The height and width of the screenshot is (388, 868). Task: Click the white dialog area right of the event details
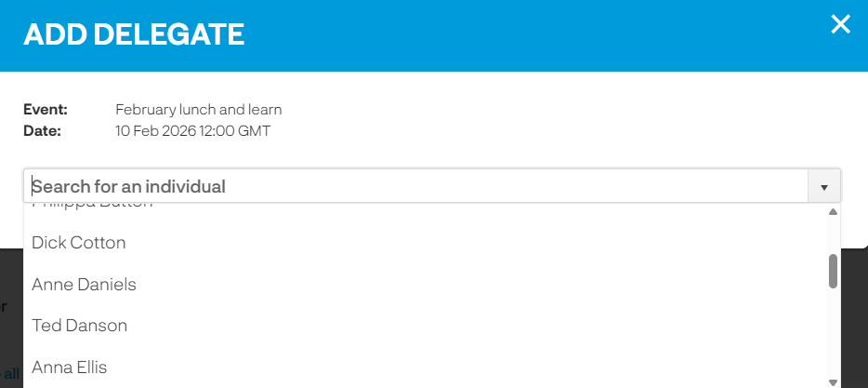[x=576, y=121]
